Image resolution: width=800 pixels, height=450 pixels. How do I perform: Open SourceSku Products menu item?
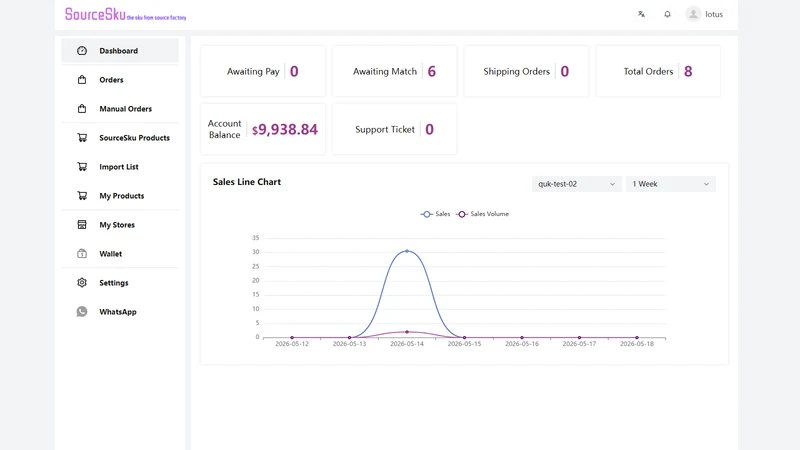click(120, 138)
